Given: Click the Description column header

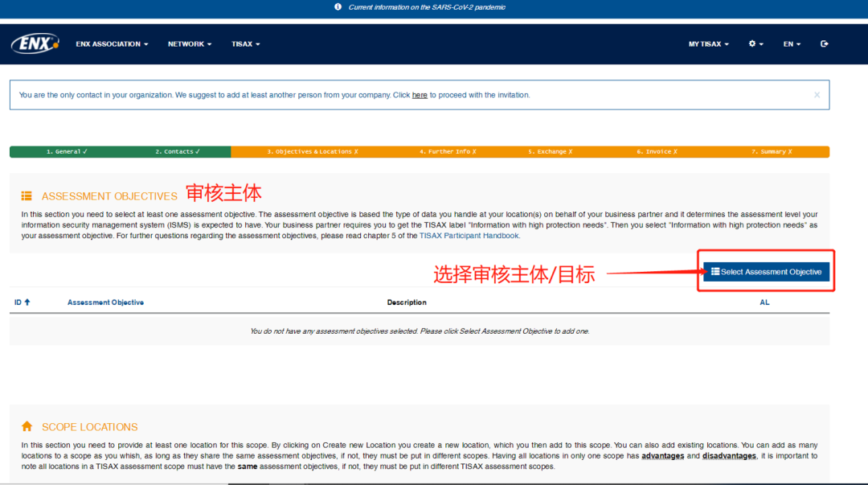Looking at the screenshot, I should click(407, 302).
